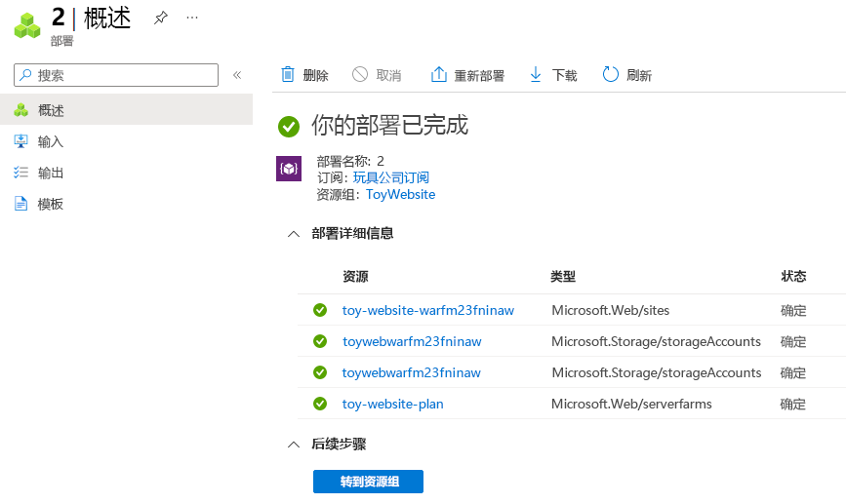Select 概述 in the left menu
Viewport: 846px width, 504px height.
click(126, 110)
